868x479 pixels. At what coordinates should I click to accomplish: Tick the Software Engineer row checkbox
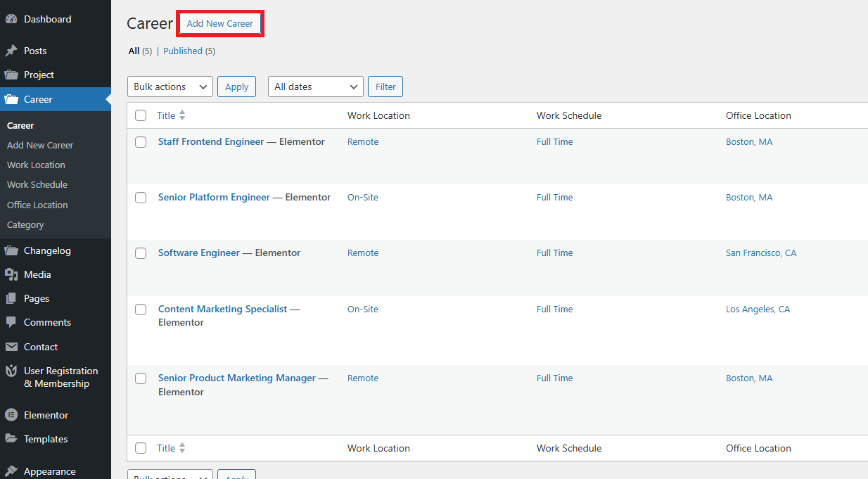[141, 253]
